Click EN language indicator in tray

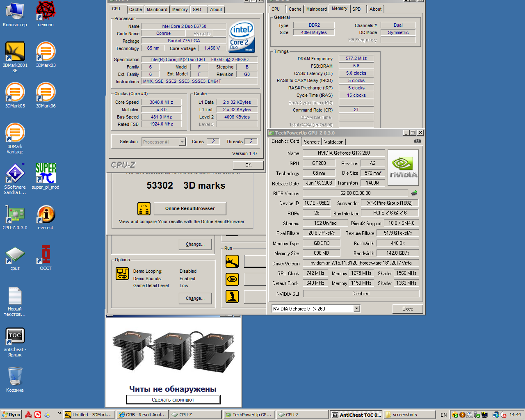point(444,415)
